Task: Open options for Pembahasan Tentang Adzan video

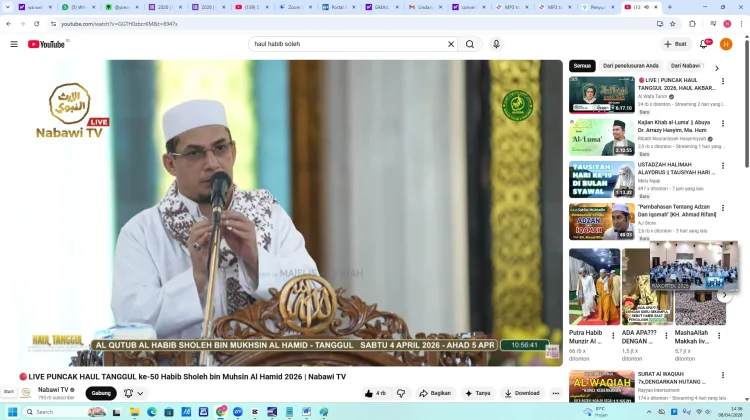Action: pyautogui.click(x=723, y=208)
